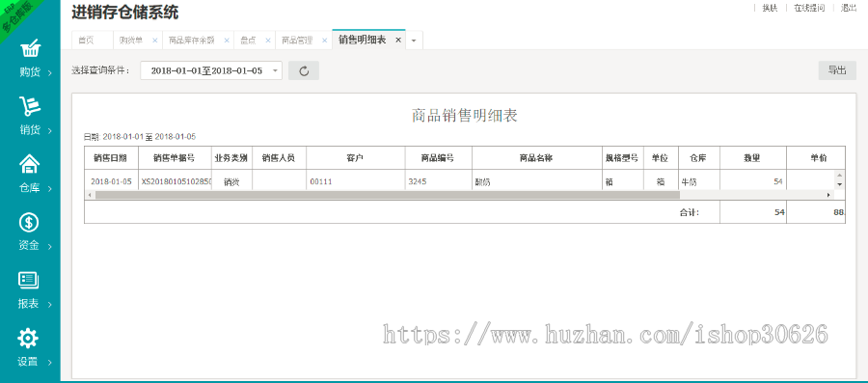
Task: Click the 数量 column header
Action: coord(752,158)
